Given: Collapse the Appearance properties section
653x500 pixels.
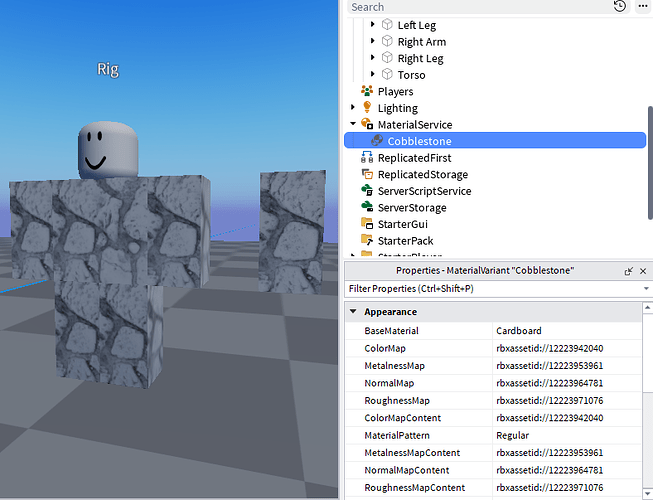Looking at the screenshot, I should point(353,311).
